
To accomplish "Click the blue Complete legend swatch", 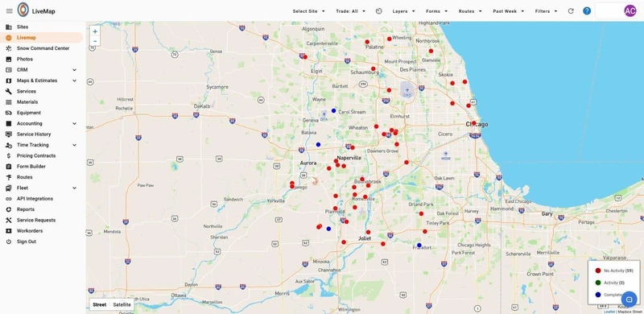I will pyautogui.click(x=598, y=295).
